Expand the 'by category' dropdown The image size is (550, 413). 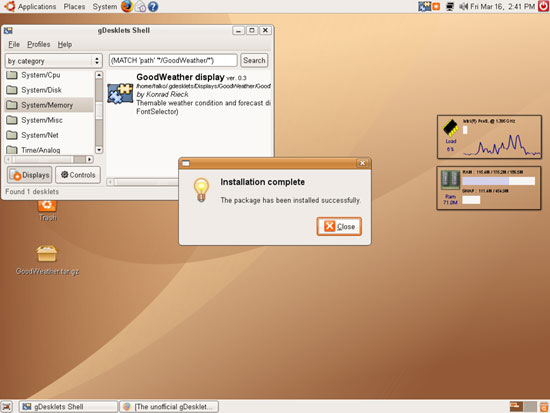tap(53, 61)
